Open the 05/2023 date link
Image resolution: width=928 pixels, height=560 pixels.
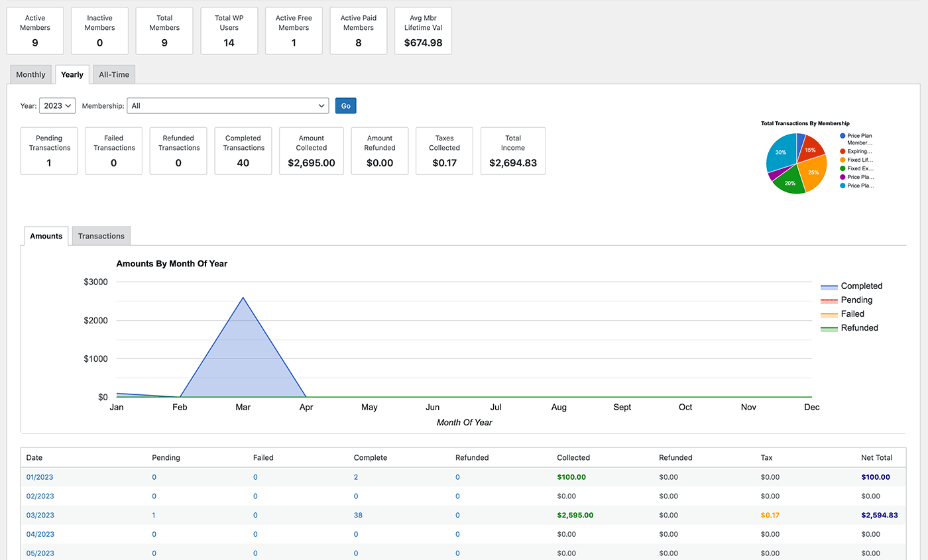click(40, 553)
